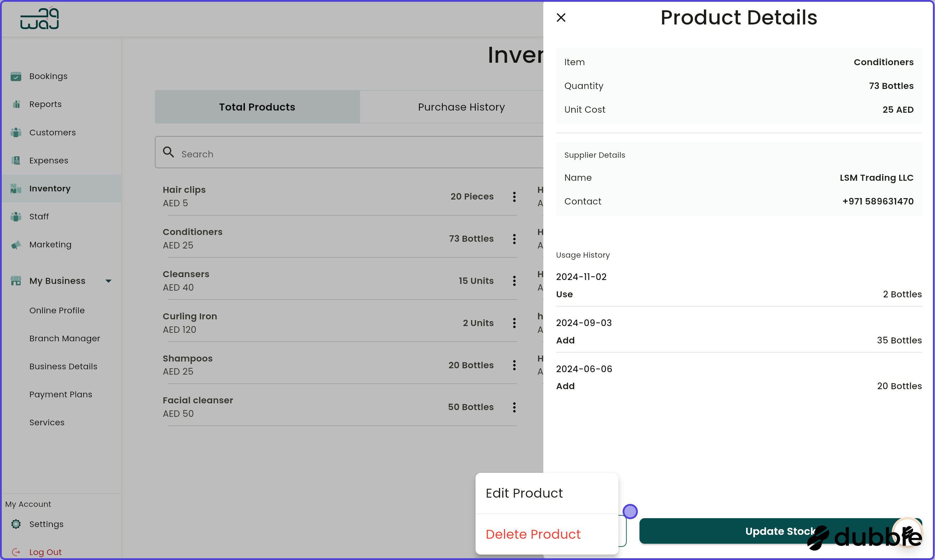This screenshot has height=560, width=935.
Task: Open the Reports section
Action: pos(45,104)
